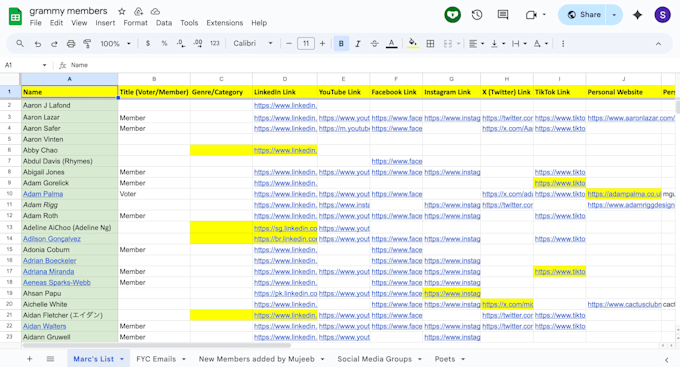Screen dimensions: 680x367
Task: Toggle italic formatting
Action: 358,43
